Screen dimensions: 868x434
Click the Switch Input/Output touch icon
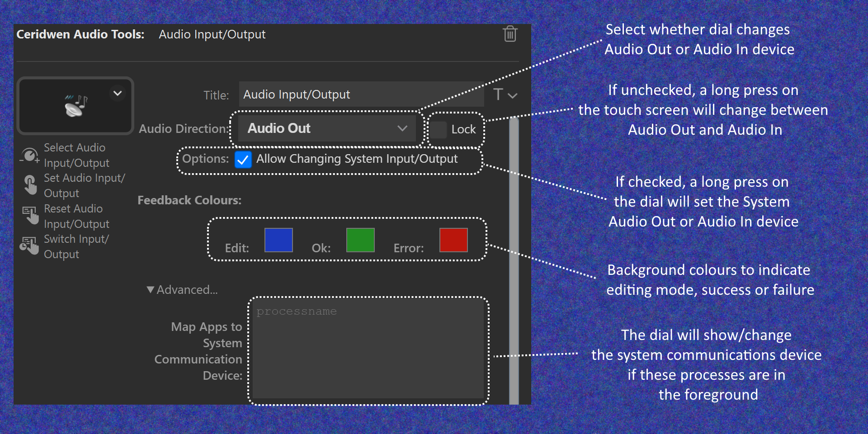(29, 246)
